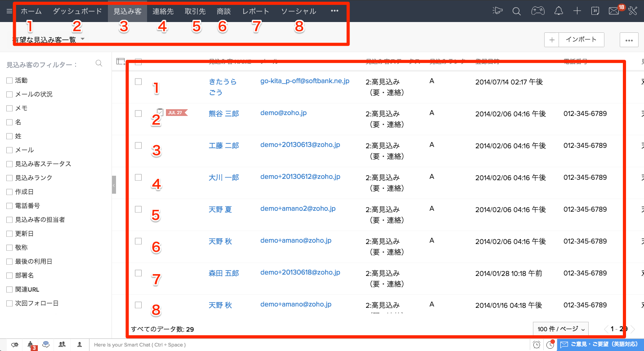Switch to the 連絡先 tab
The width and height of the screenshot is (644, 351).
[x=163, y=11]
